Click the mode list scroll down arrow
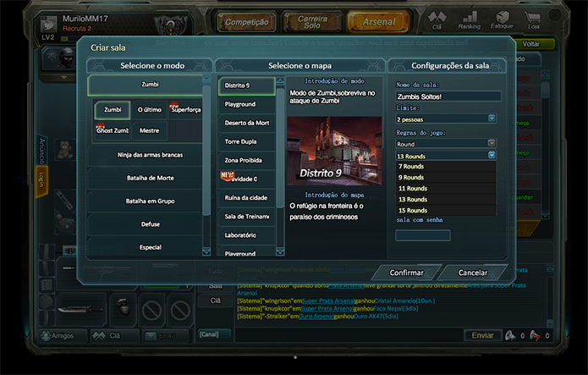This screenshot has height=375, width=588. (206, 251)
